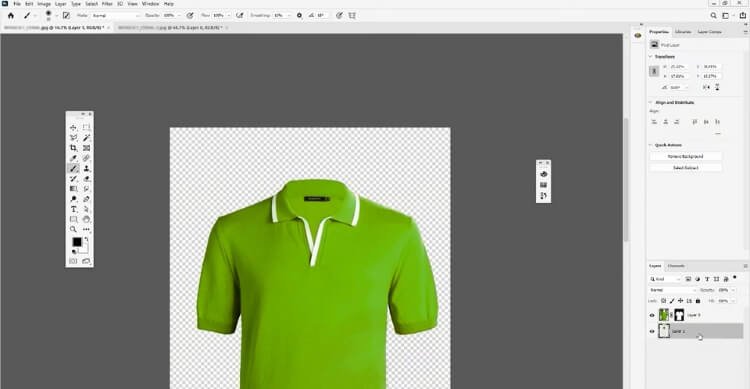Select the Crop tool
750x389 pixels.
tap(73, 148)
